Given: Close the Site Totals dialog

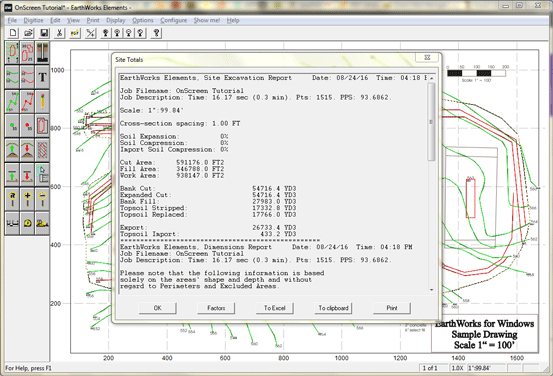Looking at the screenshot, I should [x=427, y=57].
